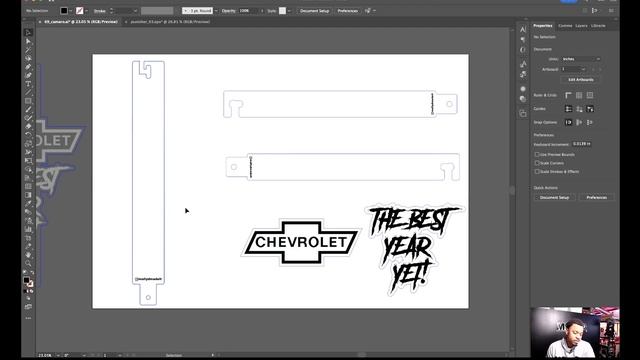640x360 pixels.
Task: Toggle Transparency Grid in Ruler & Grids
Action: click(590, 95)
